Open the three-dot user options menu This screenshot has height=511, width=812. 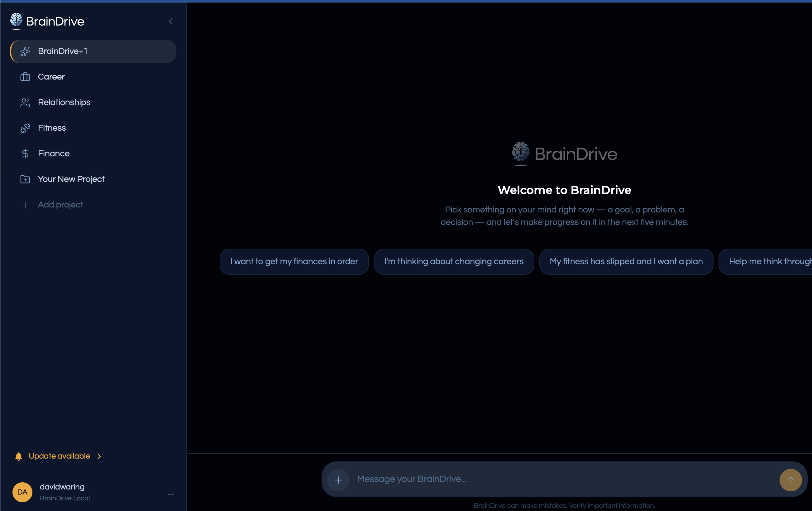(171, 494)
